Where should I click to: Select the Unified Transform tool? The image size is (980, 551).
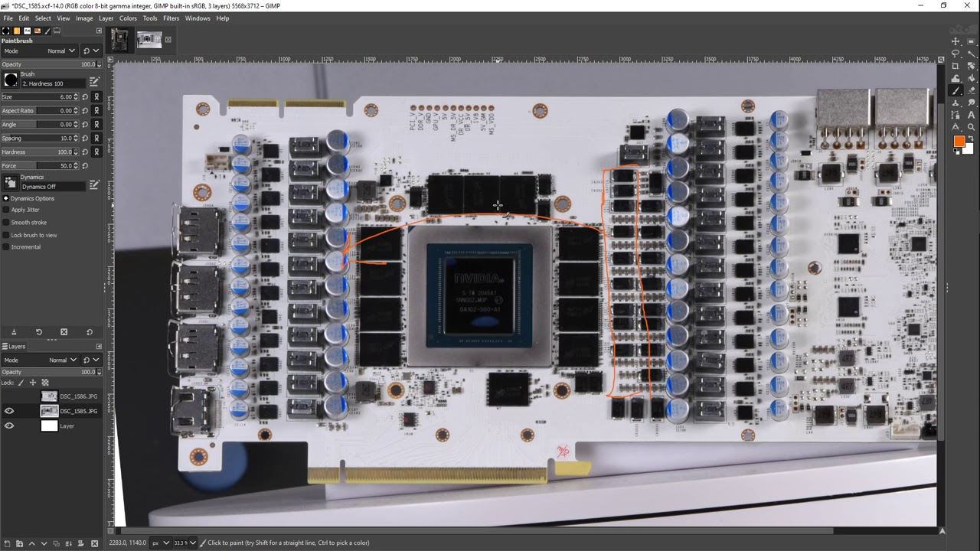(972, 66)
